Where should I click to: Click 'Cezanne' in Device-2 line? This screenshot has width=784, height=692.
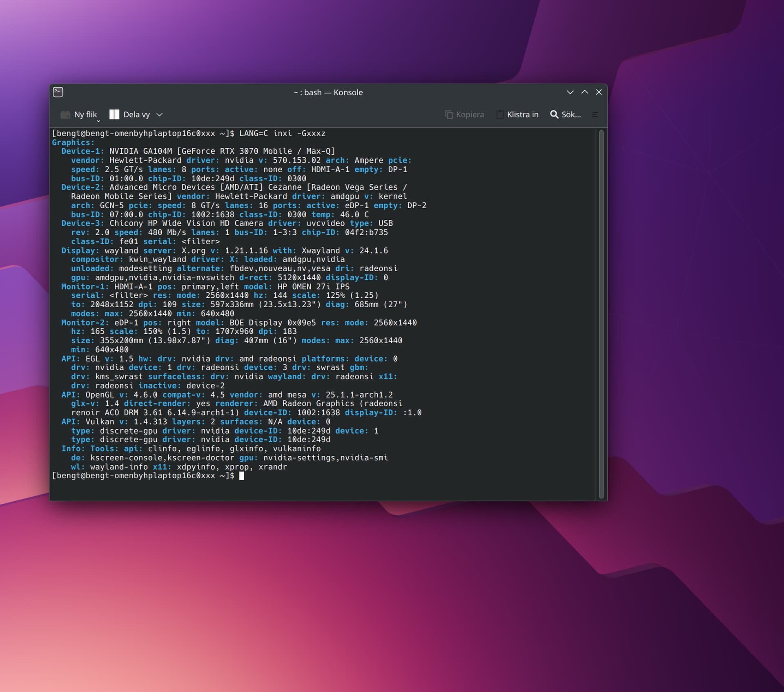[x=285, y=188]
